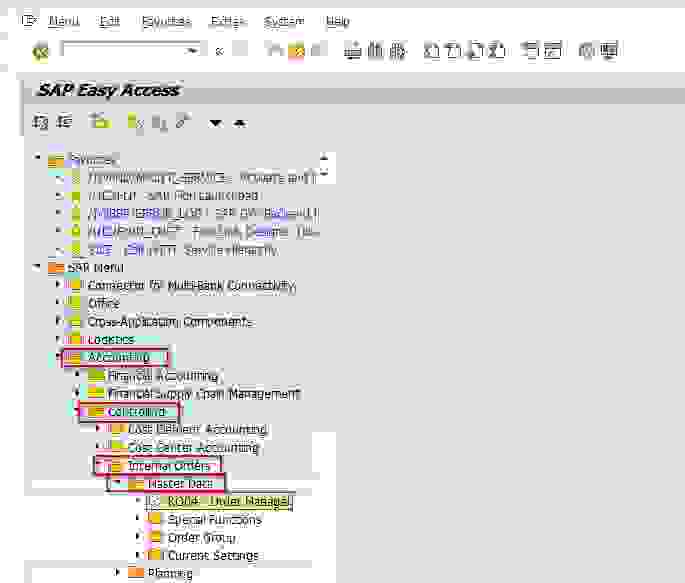The height and width of the screenshot is (583, 685).
Task: Click the Generate Shortcut icon
Action: click(552, 51)
